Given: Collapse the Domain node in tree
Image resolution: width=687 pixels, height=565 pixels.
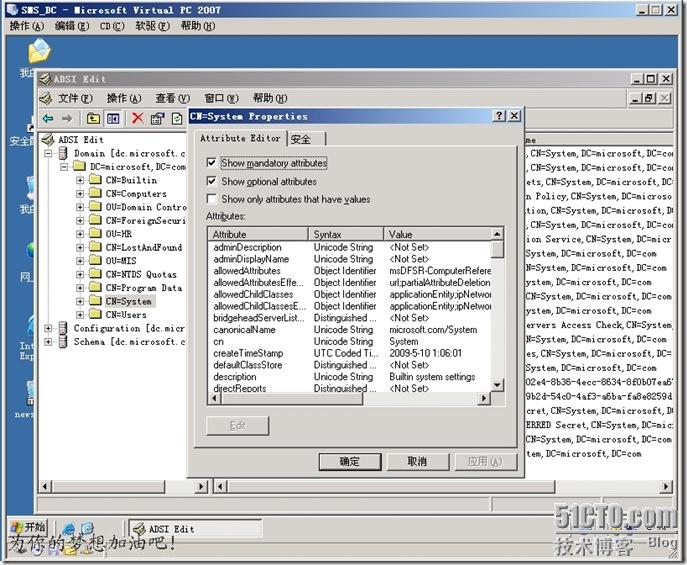Looking at the screenshot, I should (48, 153).
